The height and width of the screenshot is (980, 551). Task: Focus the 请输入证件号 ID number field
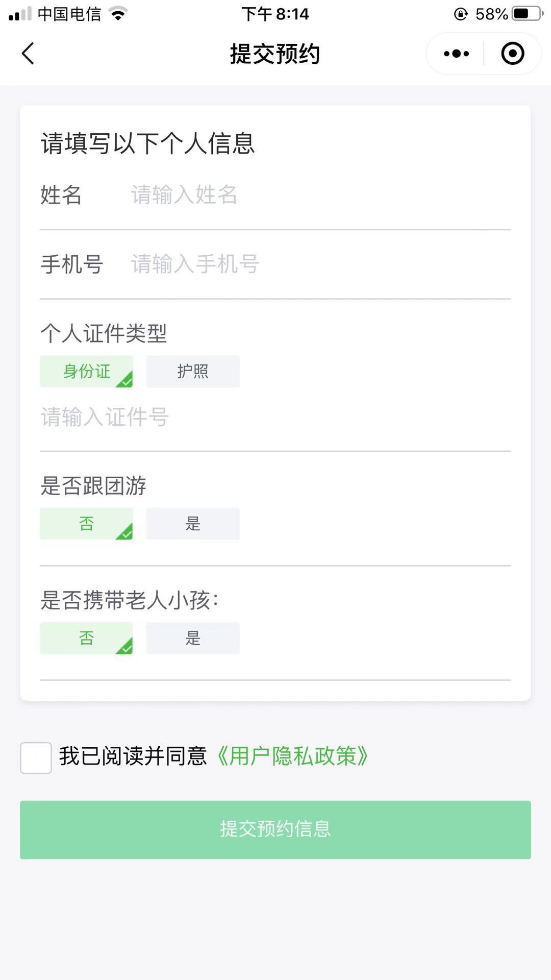click(275, 417)
